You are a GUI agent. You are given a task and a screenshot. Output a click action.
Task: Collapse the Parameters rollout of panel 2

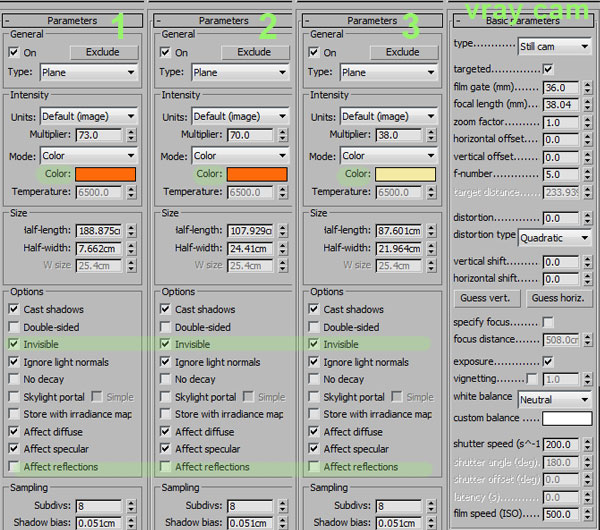[x=221, y=21]
